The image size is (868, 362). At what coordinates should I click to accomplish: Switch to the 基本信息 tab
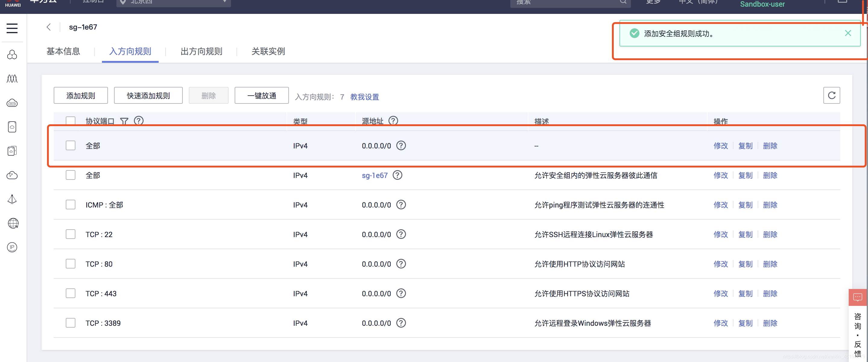click(63, 52)
